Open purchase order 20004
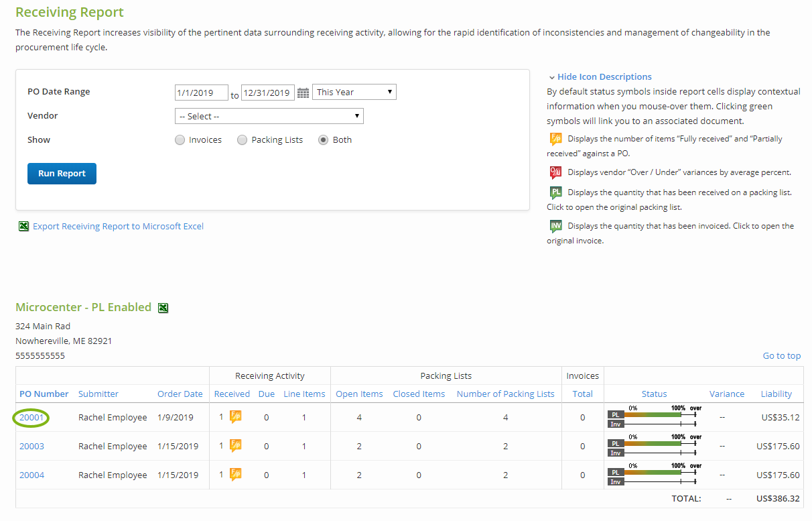Viewport: 812px width, 521px height. (x=31, y=475)
